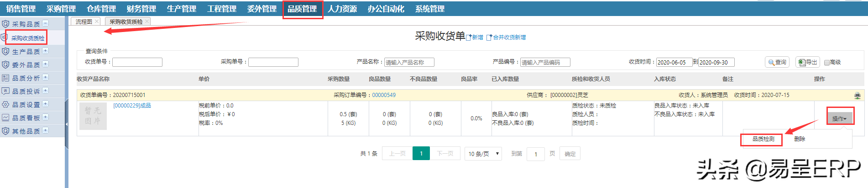Click the 合并收货新增 merge-add icon
The image size is (868, 188).
tap(489, 38)
